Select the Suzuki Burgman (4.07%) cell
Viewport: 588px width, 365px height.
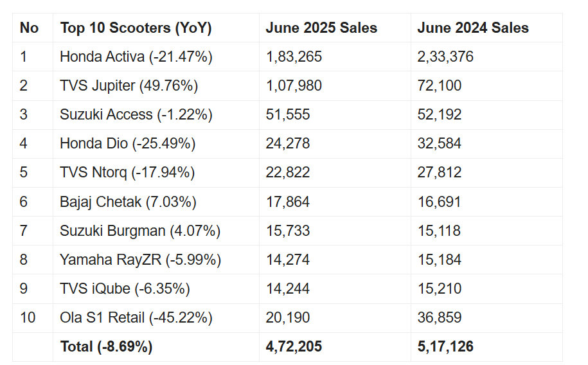click(140, 231)
